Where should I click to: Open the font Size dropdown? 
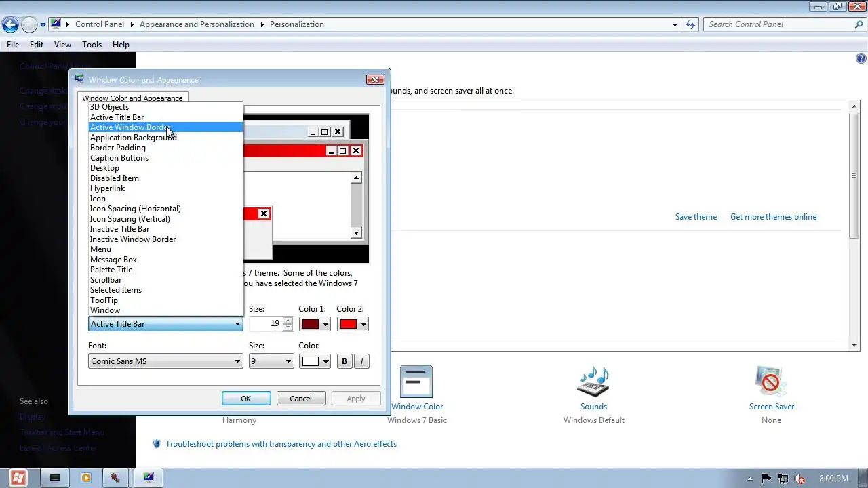[271, 361]
